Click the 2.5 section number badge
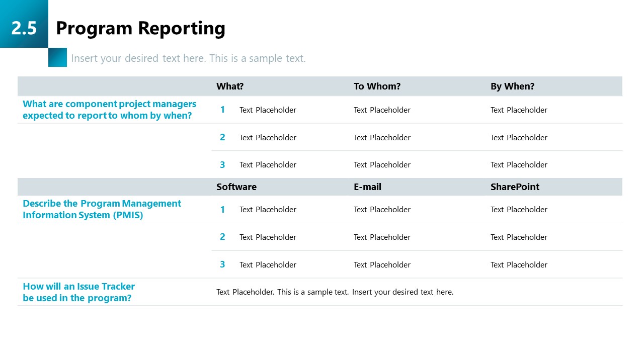Viewport: 644px width, 362px height. coord(24,28)
